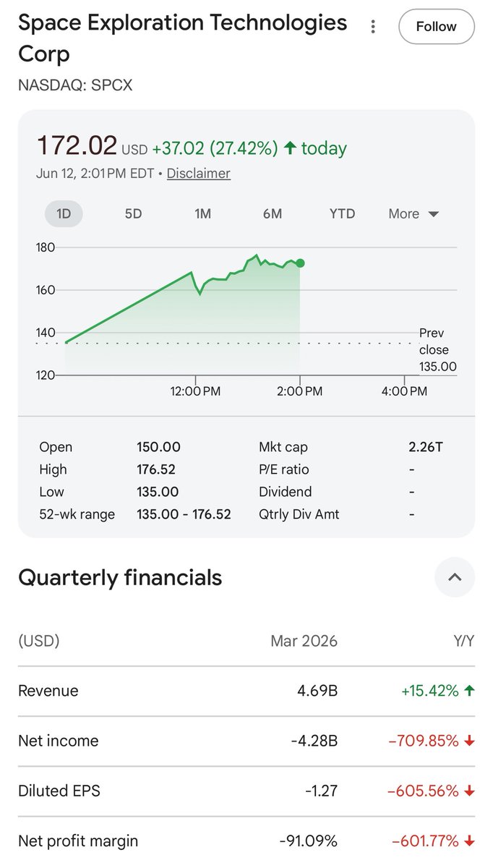Open the three-dot more options menu
The height and width of the screenshot is (868, 493).
pos(373,27)
